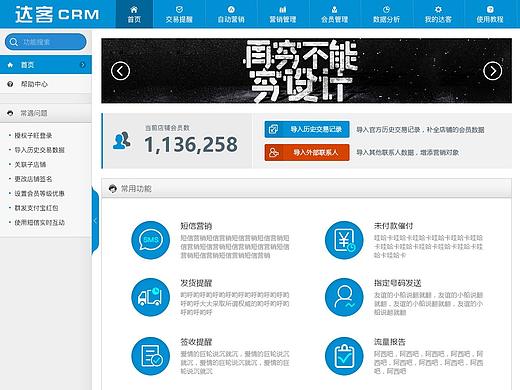Image resolution: width=520 pixels, height=390 pixels.
Task: Click the 帮助中心 question mark icon
Action: [10, 84]
